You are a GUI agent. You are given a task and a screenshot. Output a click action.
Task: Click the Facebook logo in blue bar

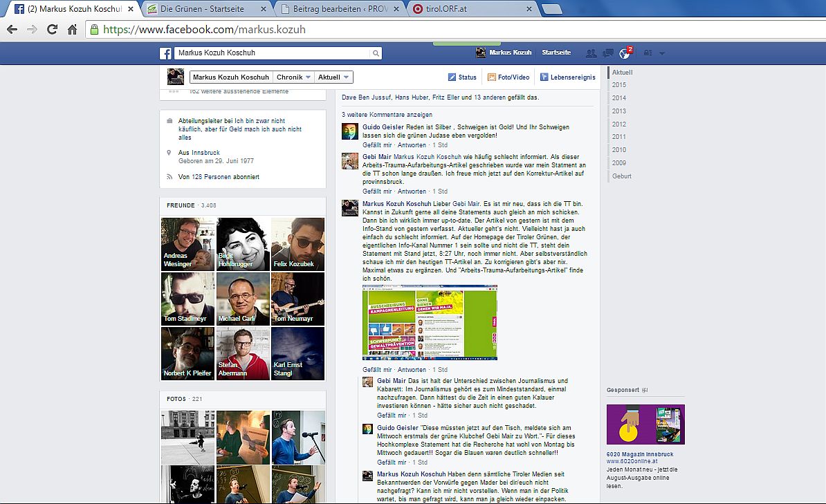coord(166,53)
